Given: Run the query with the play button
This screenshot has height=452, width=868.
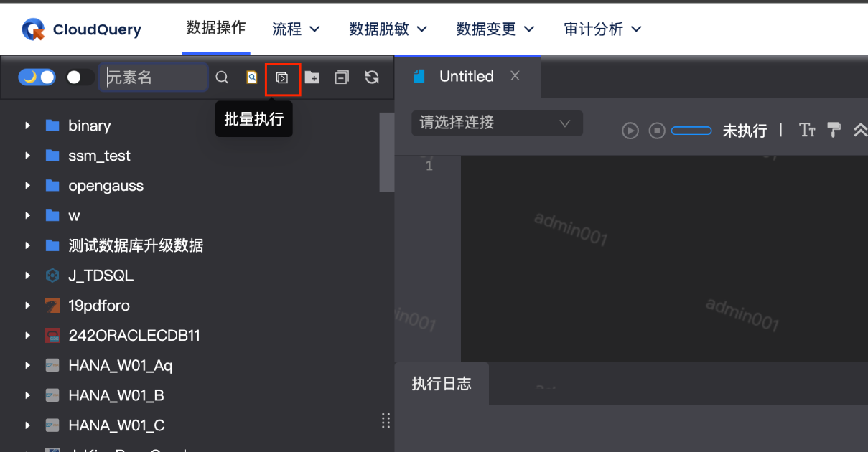Looking at the screenshot, I should pos(630,131).
